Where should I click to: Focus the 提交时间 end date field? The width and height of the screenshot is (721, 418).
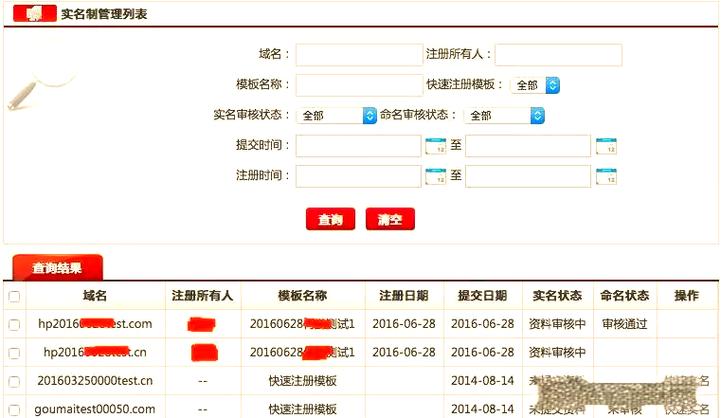pyautogui.click(x=528, y=146)
